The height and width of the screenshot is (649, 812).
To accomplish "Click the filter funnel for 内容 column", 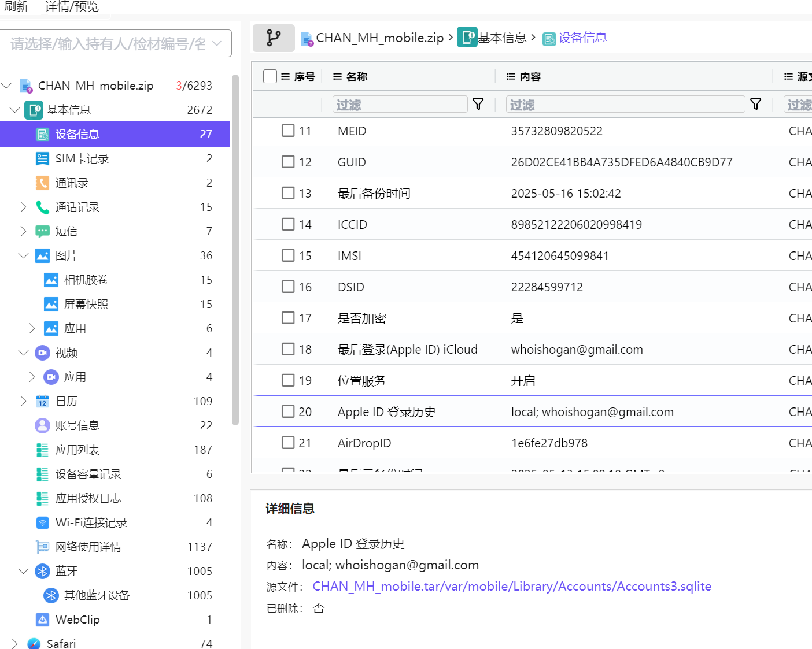I will click(755, 104).
